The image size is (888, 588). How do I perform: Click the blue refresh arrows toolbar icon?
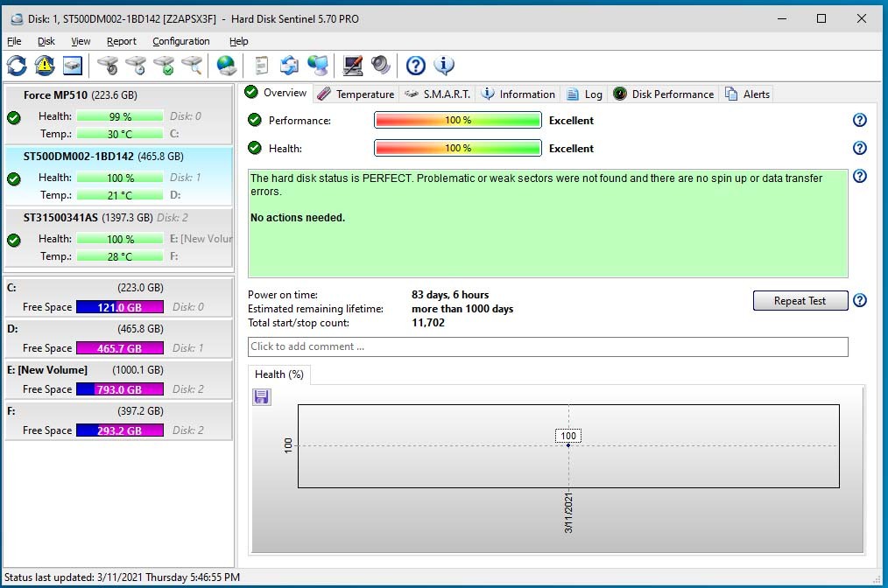pos(17,66)
